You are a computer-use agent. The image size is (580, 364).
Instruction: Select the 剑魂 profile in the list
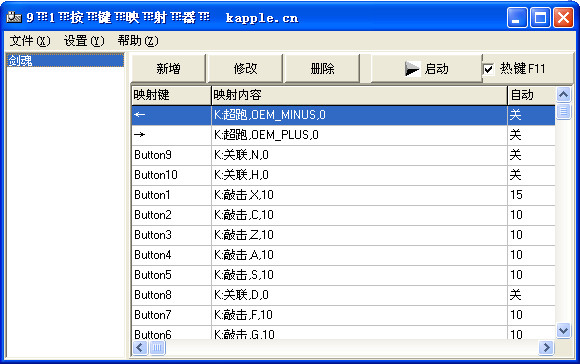pos(65,61)
